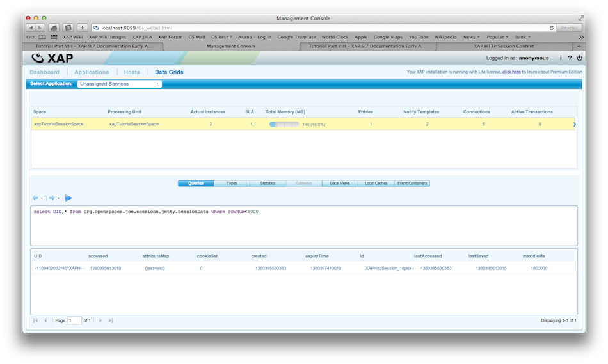Click the Reader button in address bar

click(569, 28)
